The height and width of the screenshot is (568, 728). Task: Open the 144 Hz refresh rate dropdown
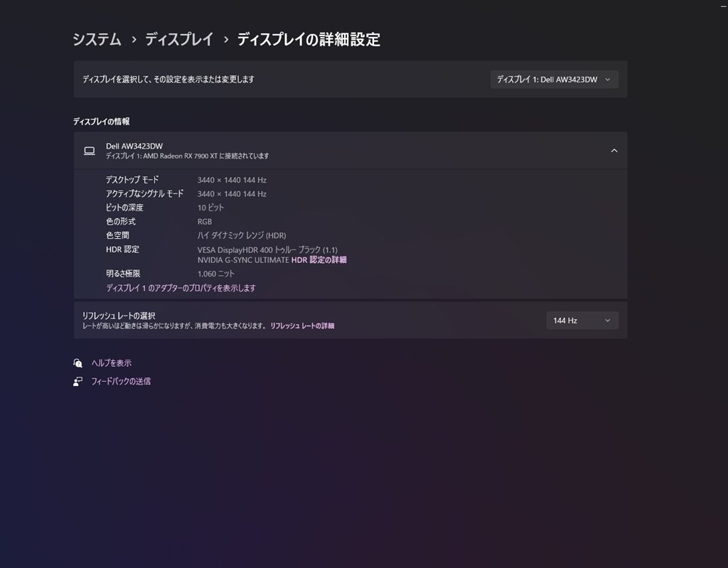(x=582, y=320)
